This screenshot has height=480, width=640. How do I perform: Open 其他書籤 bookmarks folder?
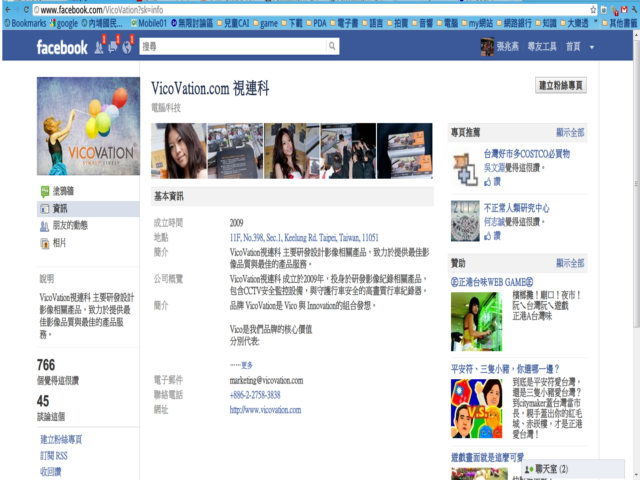coord(620,23)
